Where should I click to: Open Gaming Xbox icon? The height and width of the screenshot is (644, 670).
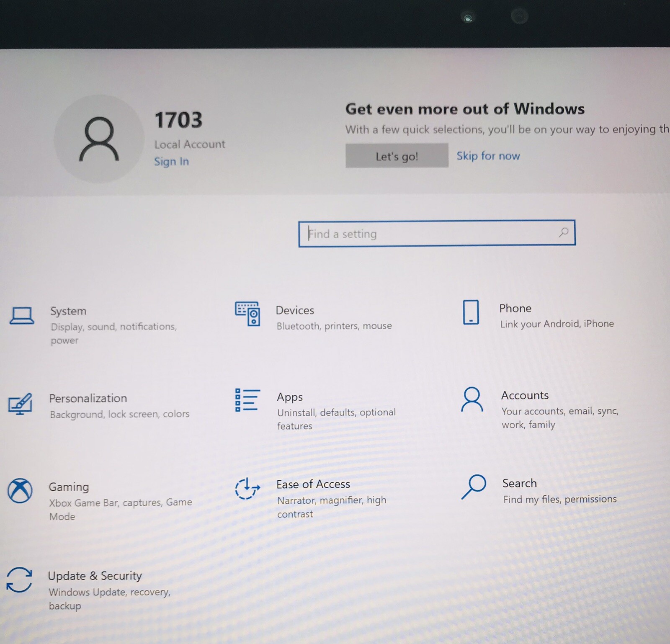tap(20, 490)
